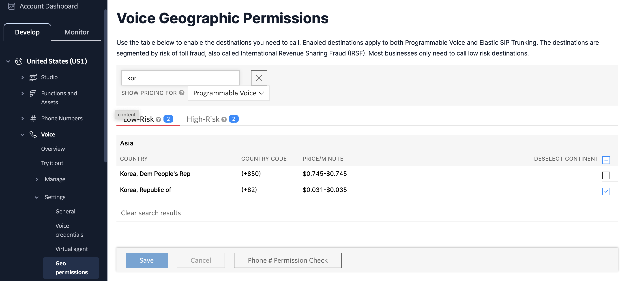Click the Voice phone handset icon

33,134
